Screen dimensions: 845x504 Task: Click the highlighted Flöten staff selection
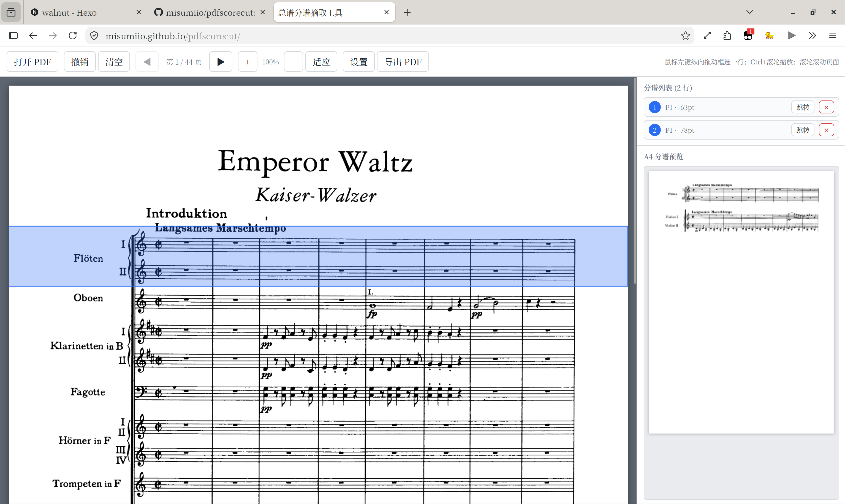[x=318, y=256]
